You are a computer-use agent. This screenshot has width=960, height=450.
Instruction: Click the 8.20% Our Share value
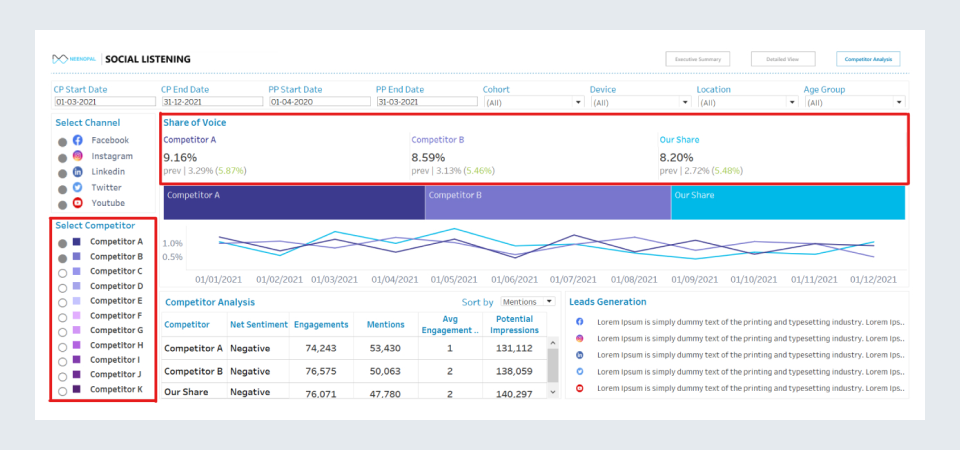tap(677, 157)
